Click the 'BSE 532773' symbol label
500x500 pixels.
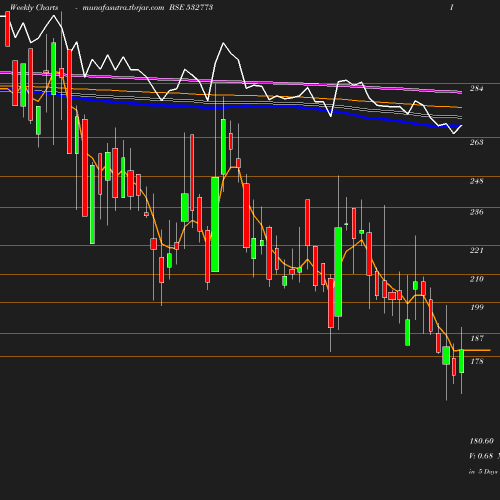(191, 7)
